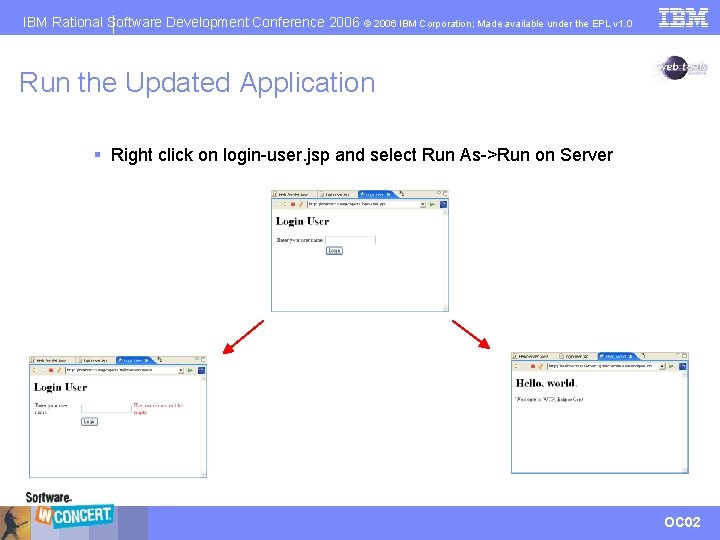Click the user name field beside the red error
This screenshot has width=720, height=540.
click(x=106, y=408)
